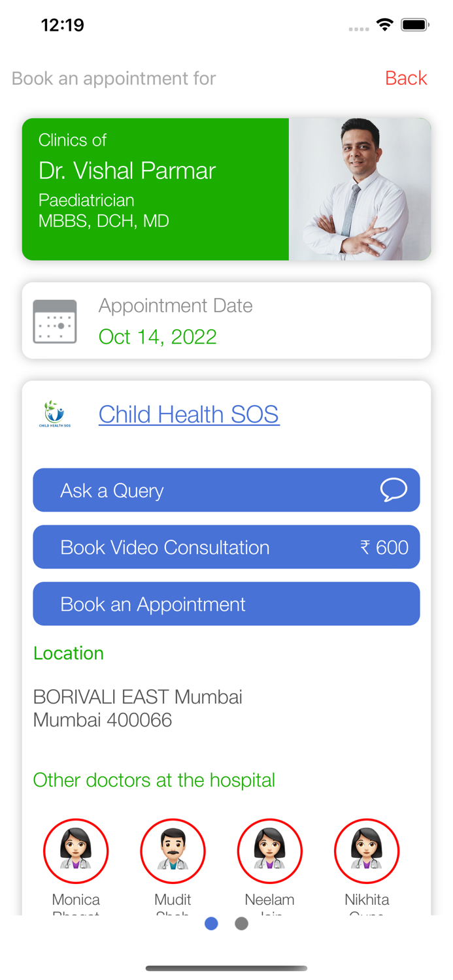Image resolution: width=453 pixels, height=980 pixels.
Task: Tap the green appointment date Oct 14, 2022
Action: point(158,336)
